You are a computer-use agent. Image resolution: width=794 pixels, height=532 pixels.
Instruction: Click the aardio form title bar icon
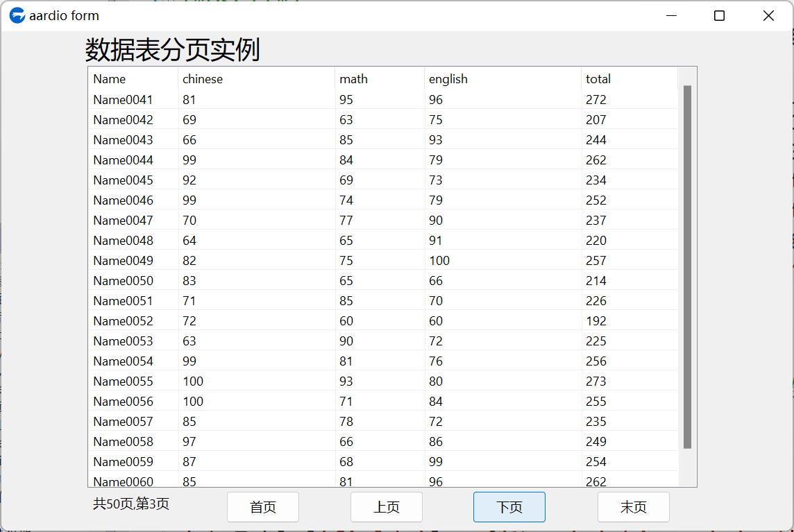(17, 16)
